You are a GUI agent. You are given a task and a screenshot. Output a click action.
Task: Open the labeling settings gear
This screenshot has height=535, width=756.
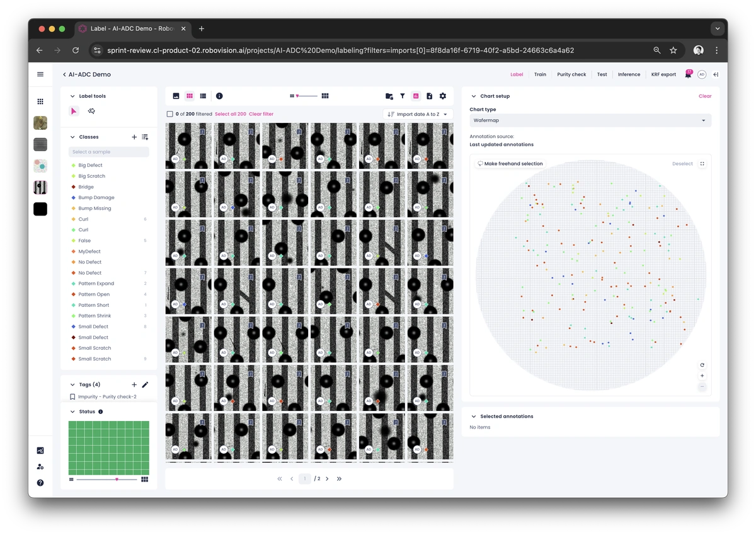coord(443,96)
